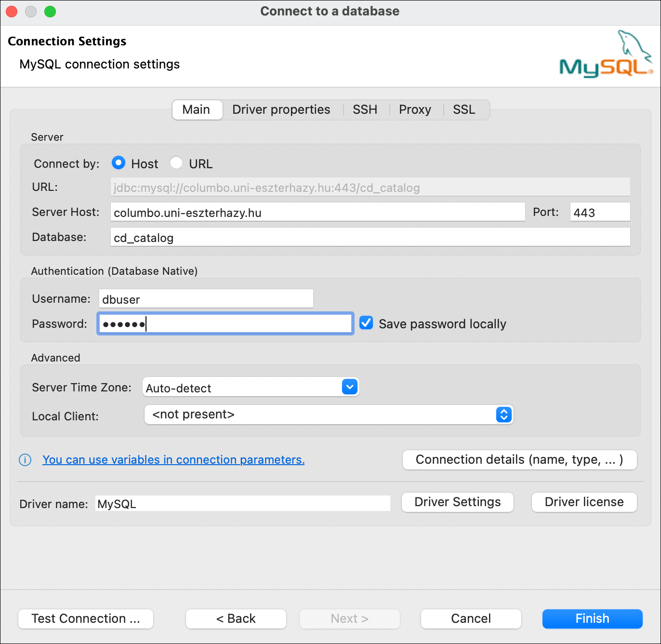Uncheck Save password locally

[x=366, y=323]
